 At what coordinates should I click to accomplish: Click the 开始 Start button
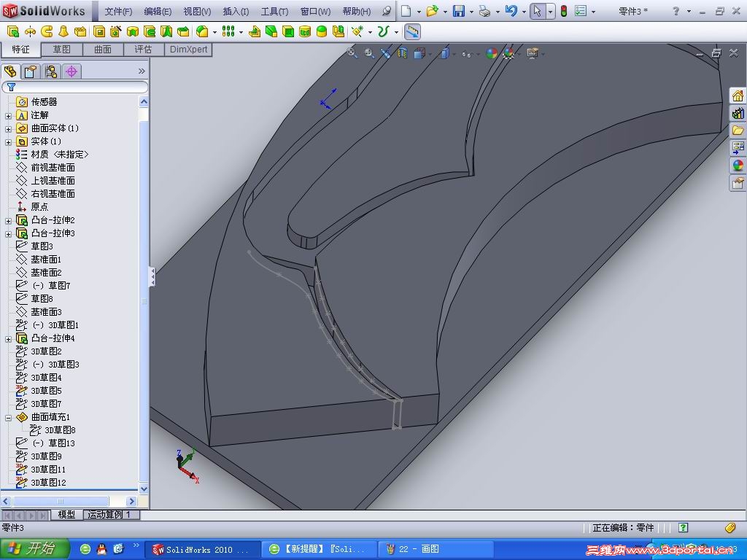[34, 548]
